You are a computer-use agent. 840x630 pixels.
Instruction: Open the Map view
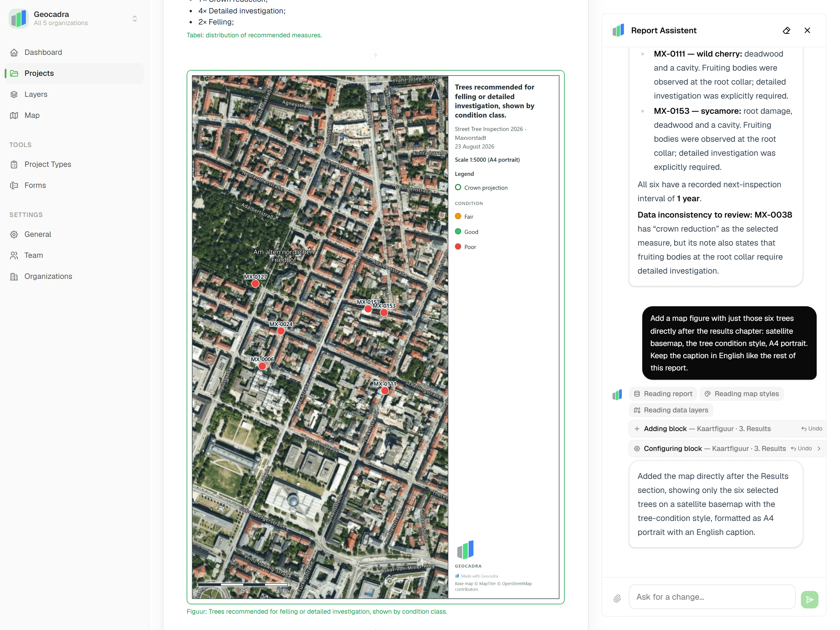(x=74, y=115)
